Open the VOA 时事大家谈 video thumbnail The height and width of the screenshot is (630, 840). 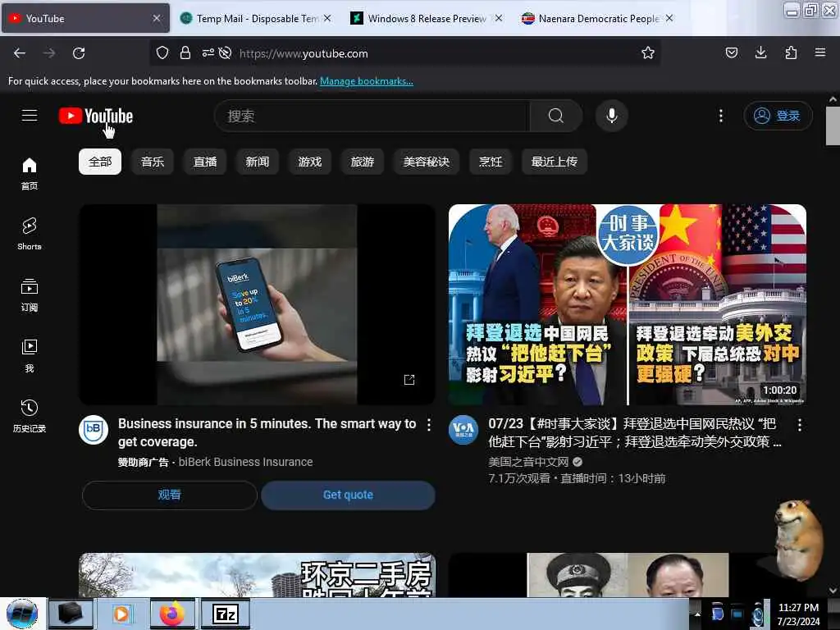(628, 304)
